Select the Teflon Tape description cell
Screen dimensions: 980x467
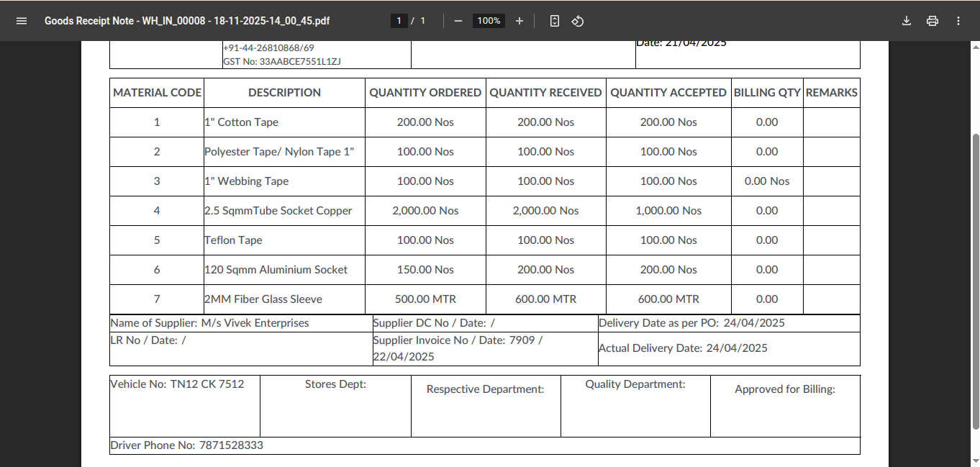click(x=233, y=240)
